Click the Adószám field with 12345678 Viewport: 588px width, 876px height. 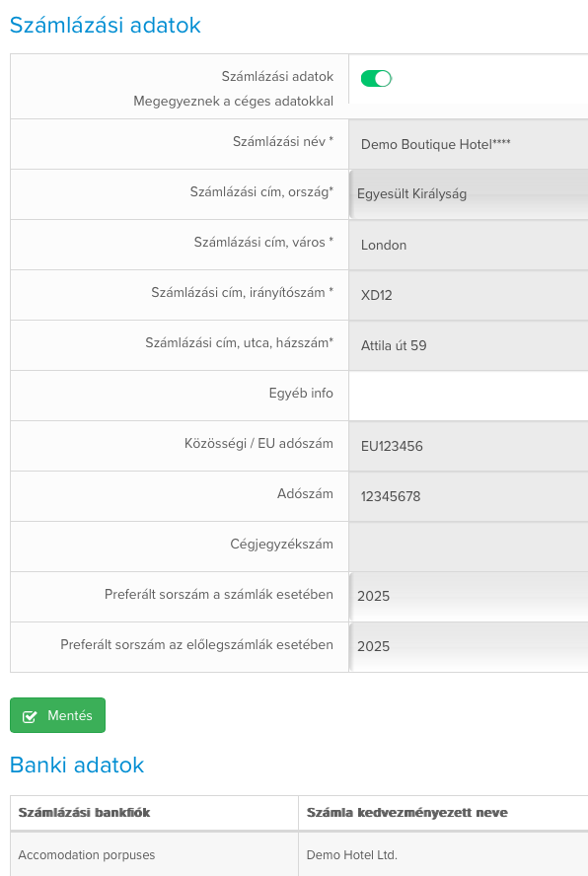469,496
